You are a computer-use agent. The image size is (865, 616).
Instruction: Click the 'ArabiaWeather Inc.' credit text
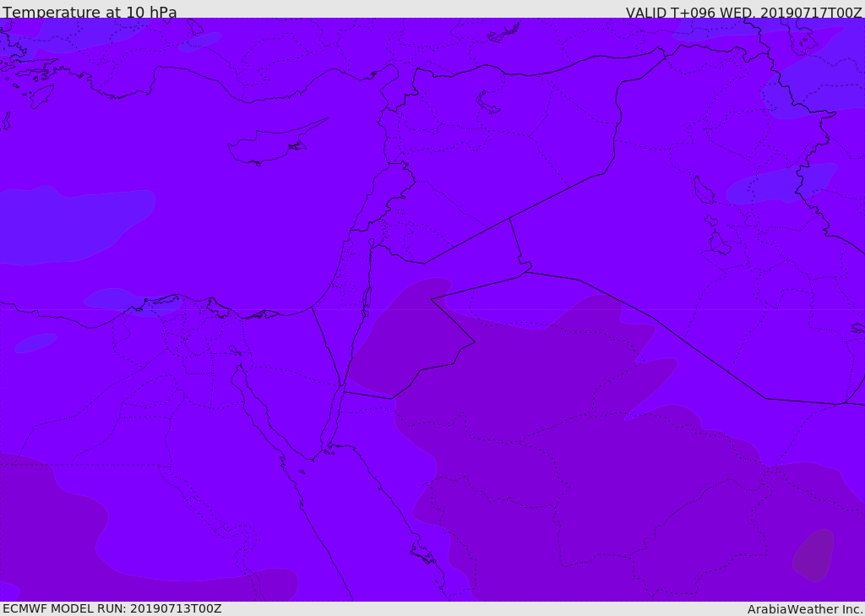coord(804,609)
